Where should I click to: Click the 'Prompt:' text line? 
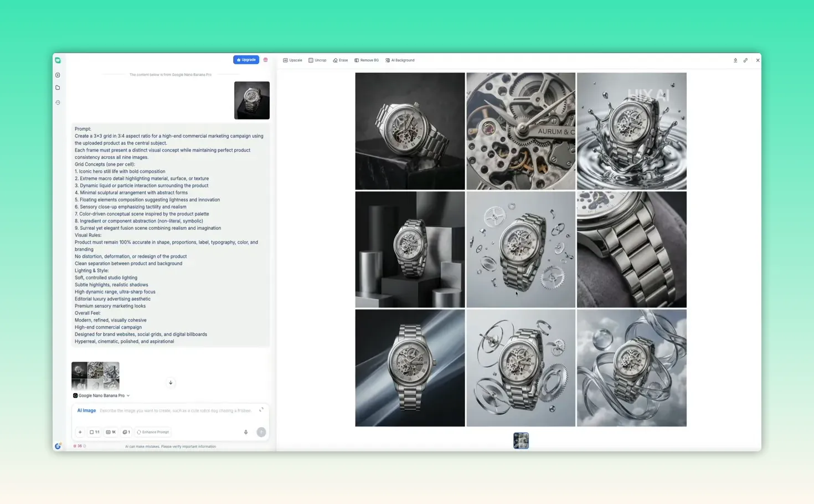83,129
